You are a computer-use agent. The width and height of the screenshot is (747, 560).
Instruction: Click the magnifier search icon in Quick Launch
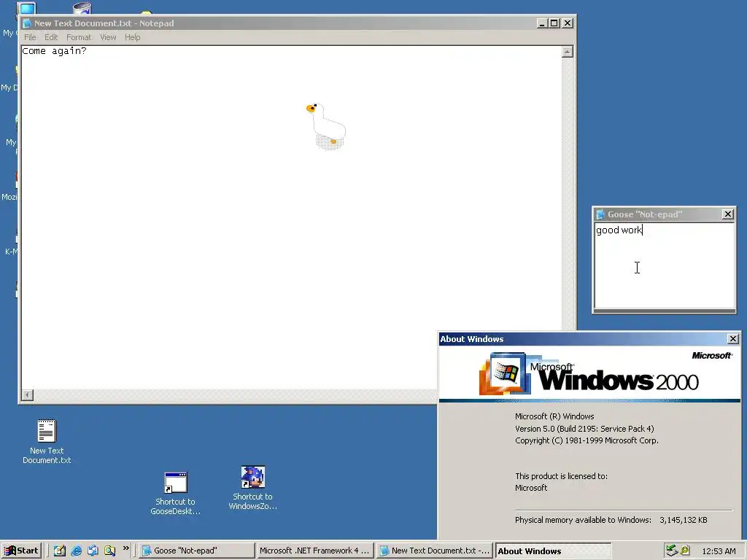click(109, 551)
